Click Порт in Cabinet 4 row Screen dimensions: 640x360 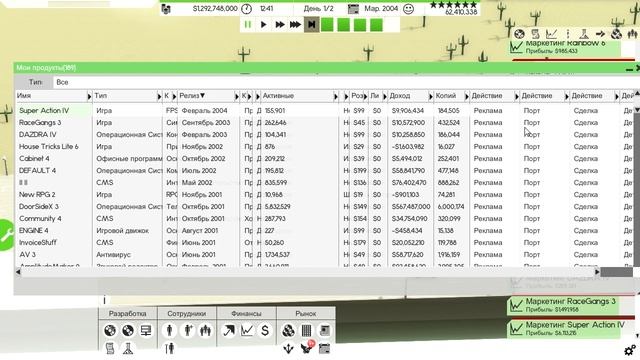[x=532, y=158]
